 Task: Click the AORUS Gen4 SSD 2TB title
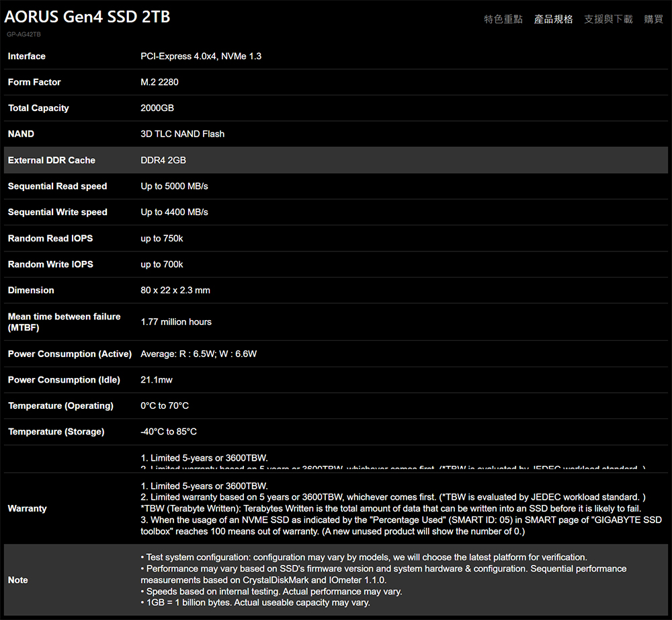coord(87,17)
